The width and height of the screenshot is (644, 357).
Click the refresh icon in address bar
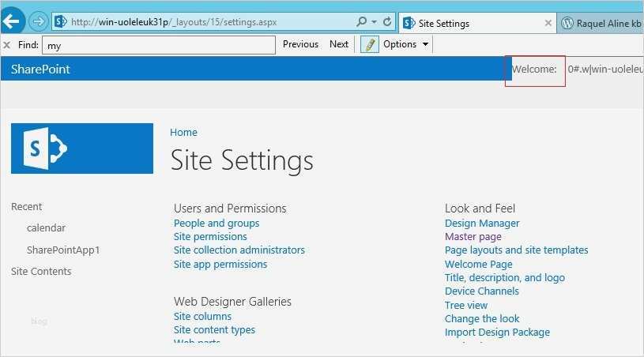tap(386, 22)
